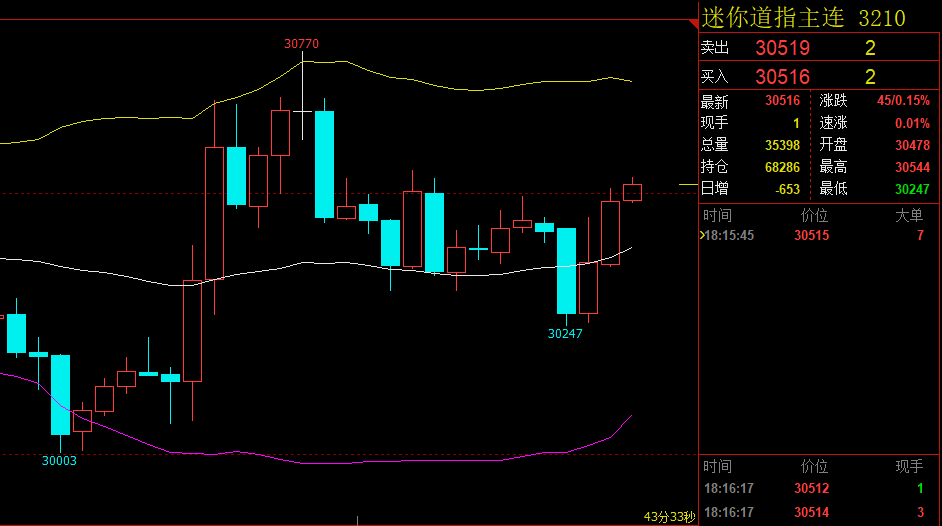Click the 最高 value 30544
The image size is (942, 526).
coord(912,167)
